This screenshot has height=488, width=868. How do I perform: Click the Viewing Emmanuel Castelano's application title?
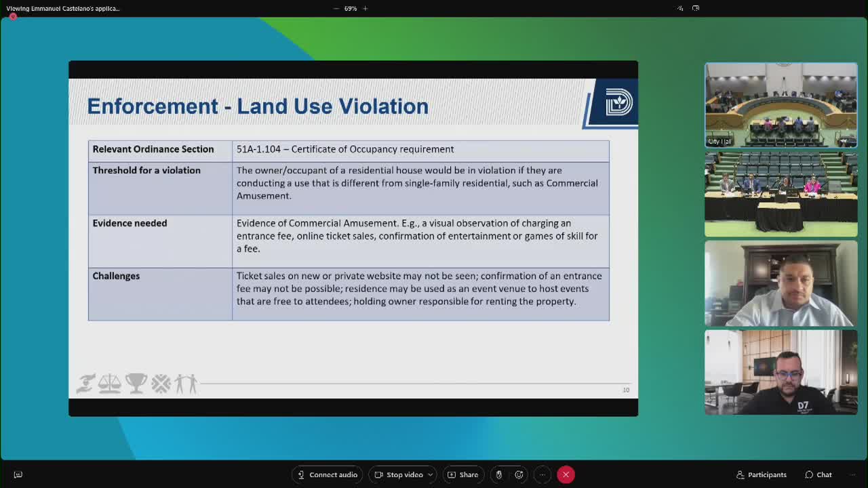point(63,8)
